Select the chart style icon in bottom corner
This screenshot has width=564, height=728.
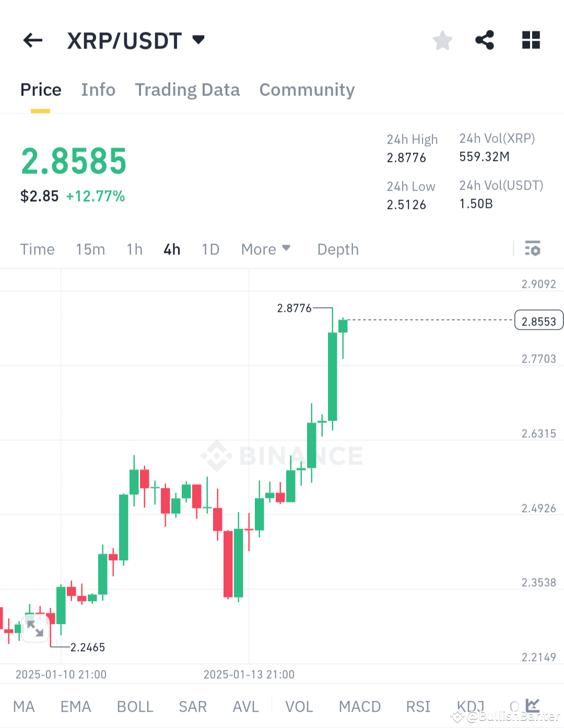[x=534, y=706]
